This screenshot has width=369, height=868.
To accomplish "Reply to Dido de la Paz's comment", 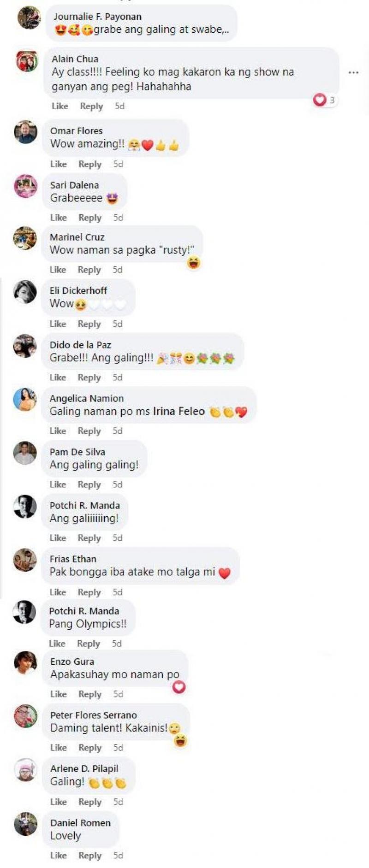I will [x=89, y=378].
